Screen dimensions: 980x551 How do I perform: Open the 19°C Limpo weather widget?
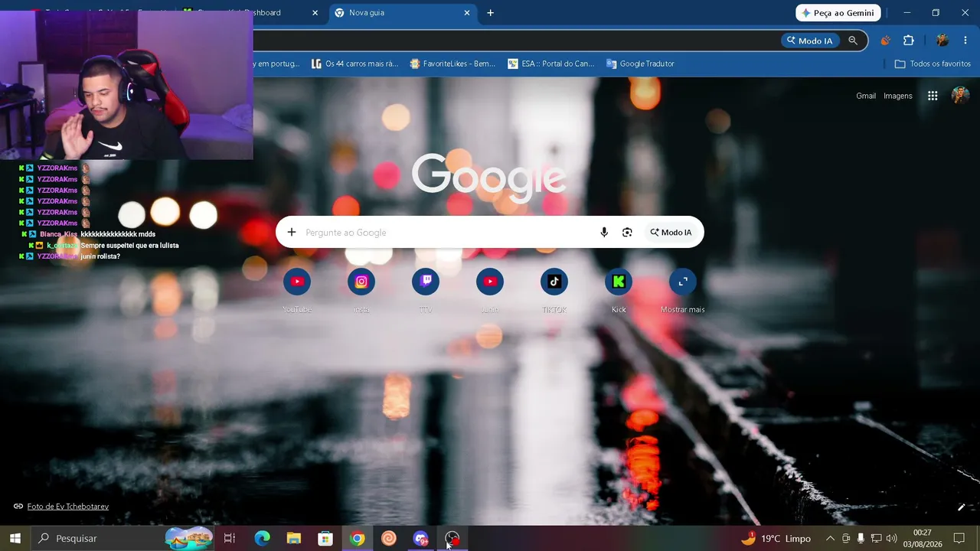coord(776,539)
